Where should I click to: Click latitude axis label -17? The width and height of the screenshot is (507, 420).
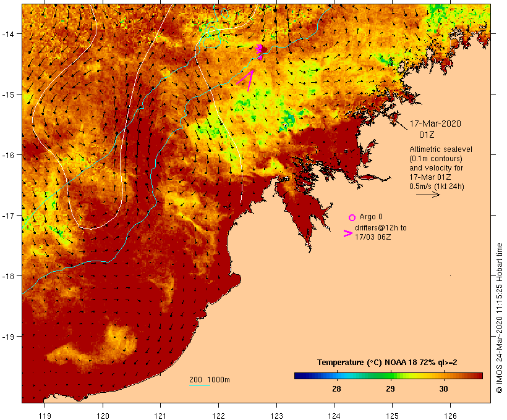coord(7,216)
